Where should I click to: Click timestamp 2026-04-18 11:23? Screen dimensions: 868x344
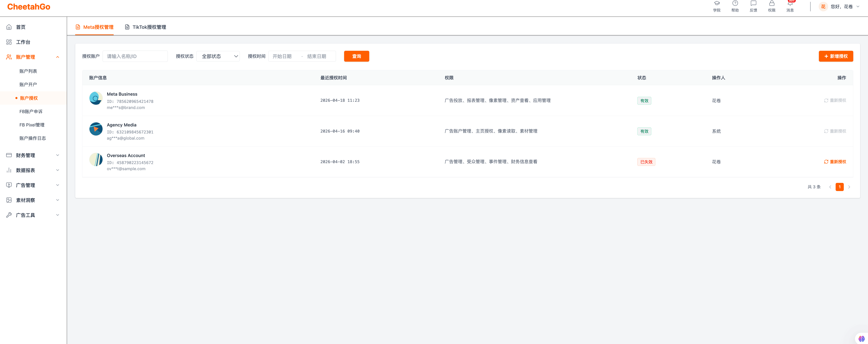click(x=340, y=100)
